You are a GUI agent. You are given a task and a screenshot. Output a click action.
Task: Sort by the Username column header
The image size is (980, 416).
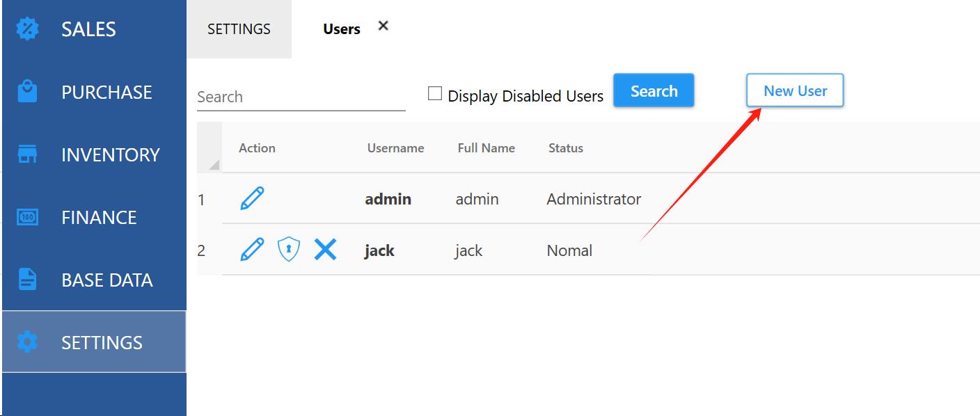point(395,147)
